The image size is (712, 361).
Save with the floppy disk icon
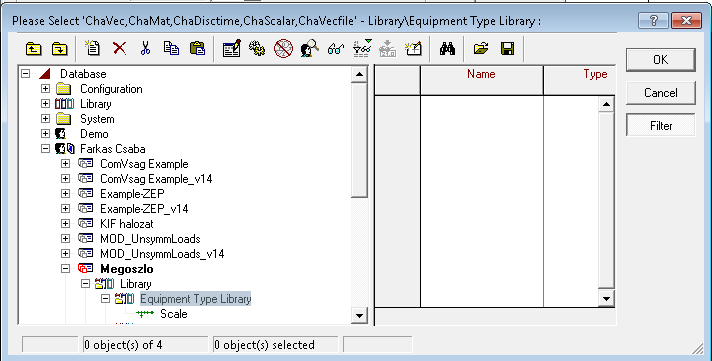507,48
